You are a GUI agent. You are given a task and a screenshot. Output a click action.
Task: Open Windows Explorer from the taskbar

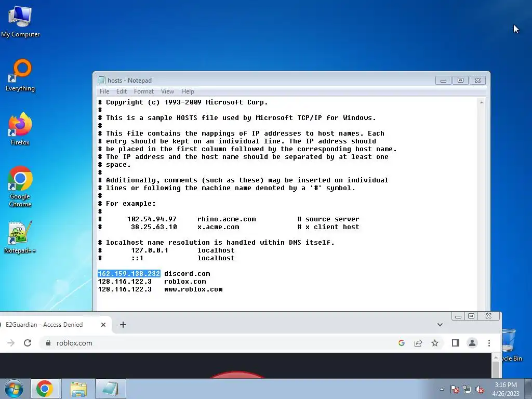78,389
